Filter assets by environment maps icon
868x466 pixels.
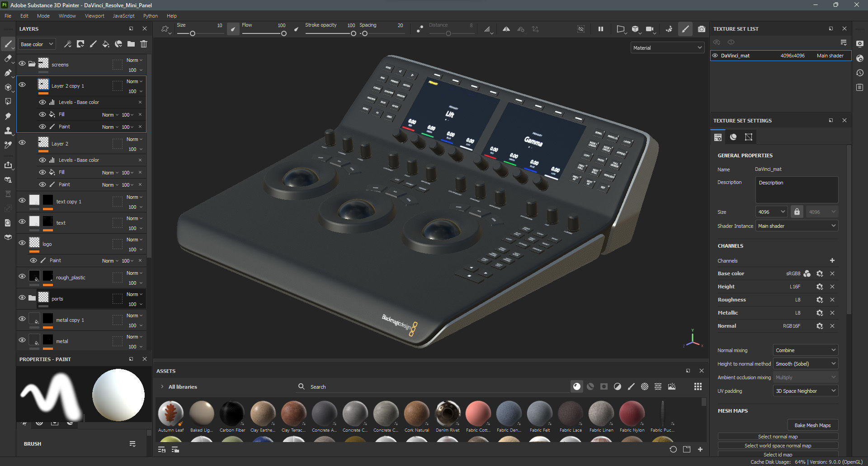[x=672, y=386]
